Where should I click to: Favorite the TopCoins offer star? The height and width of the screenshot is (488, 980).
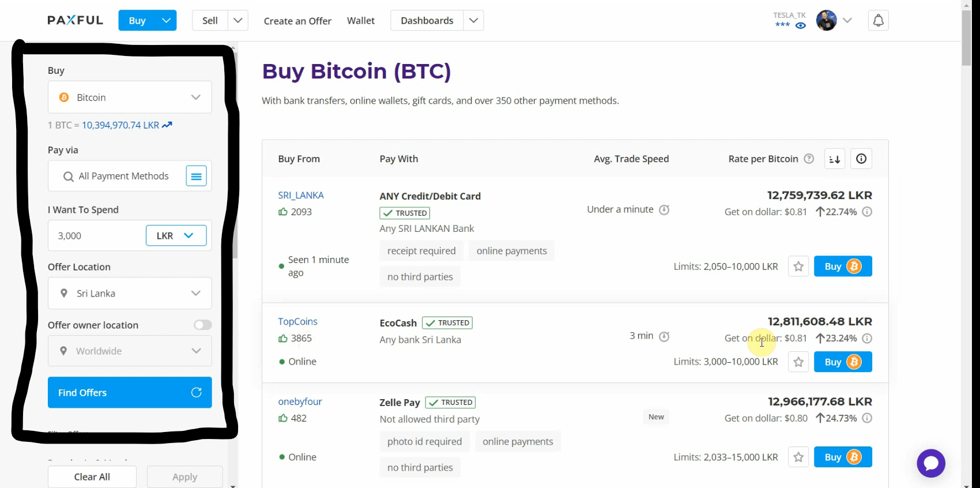798,362
